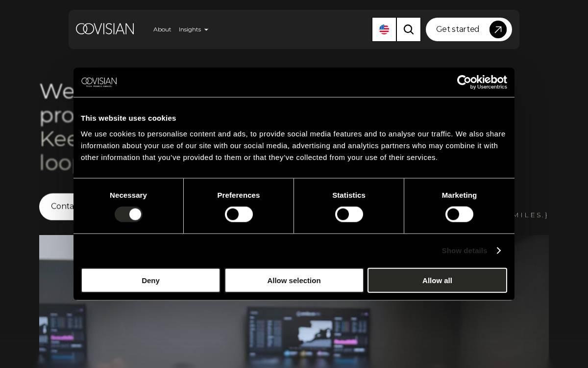Click the Preferences category label
This screenshot has width=588, height=368.
[239, 195]
